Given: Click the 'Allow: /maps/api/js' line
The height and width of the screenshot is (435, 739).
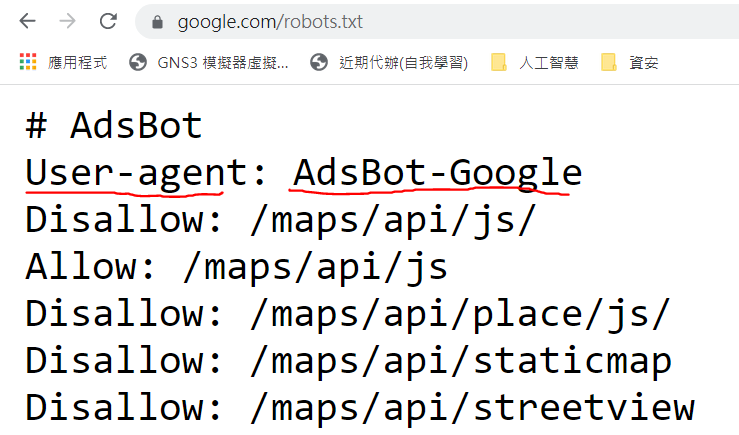Looking at the screenshot, I should (237, 268).
